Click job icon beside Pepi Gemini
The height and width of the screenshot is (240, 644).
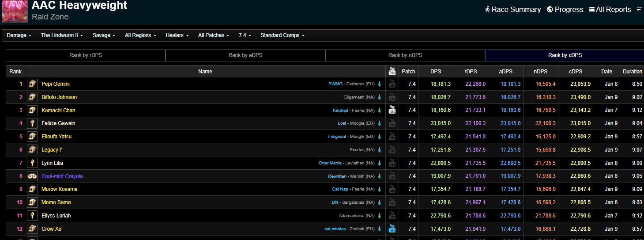(32, 84)
